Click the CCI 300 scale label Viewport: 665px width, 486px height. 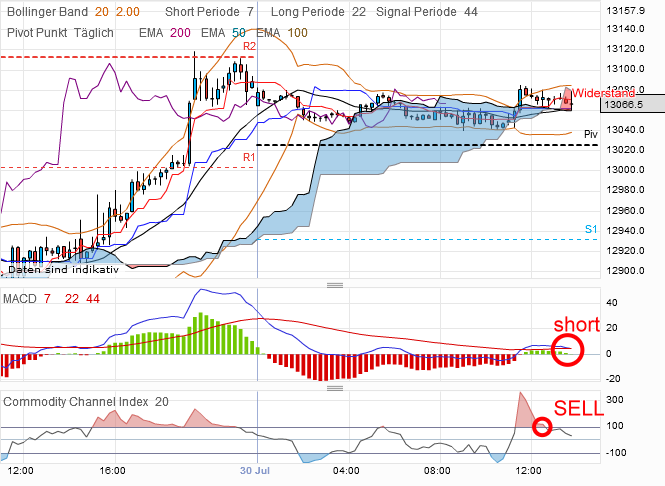click(615, 399)
